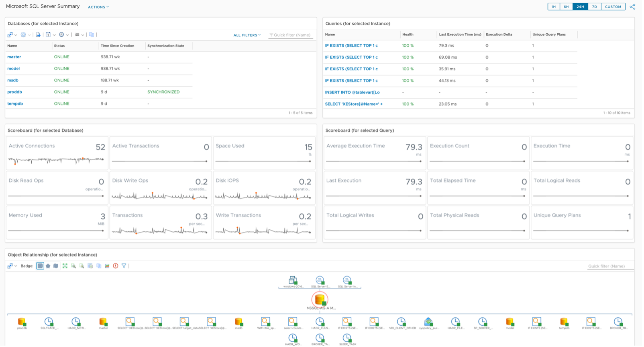This screenshot has width=644, height=347.
Task: Click the syspolicy_pur node icon
Action: point(429,322)
